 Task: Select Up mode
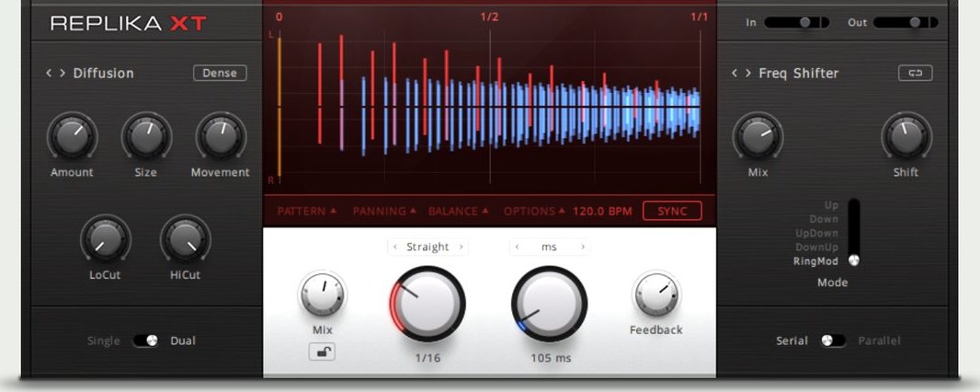point(831,206)
